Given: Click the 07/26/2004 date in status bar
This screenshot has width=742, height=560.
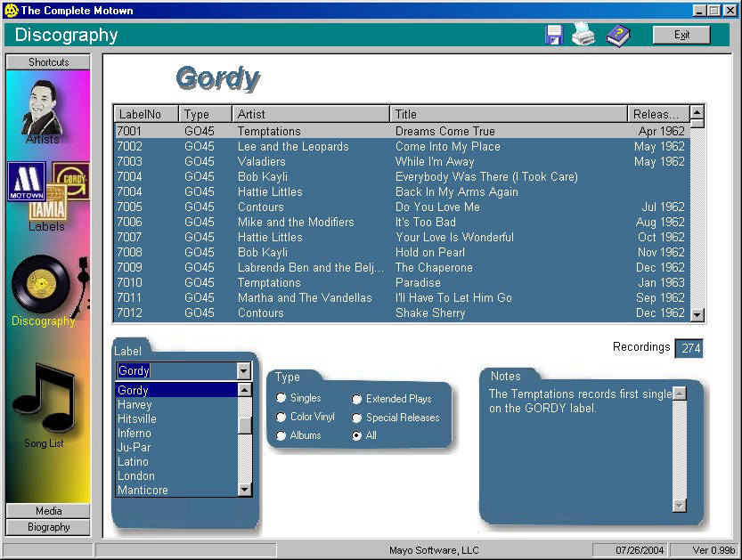Looking at the screenshot, I should click(640, 550).
